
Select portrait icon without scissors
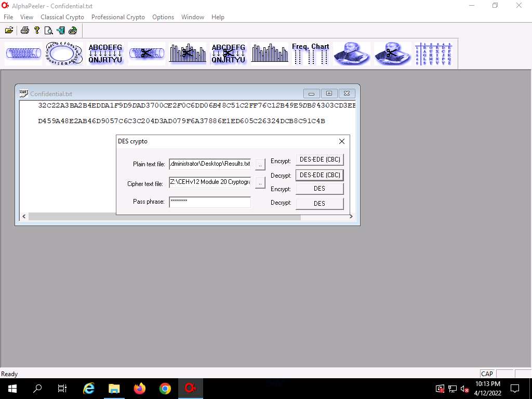coord(351,54)
